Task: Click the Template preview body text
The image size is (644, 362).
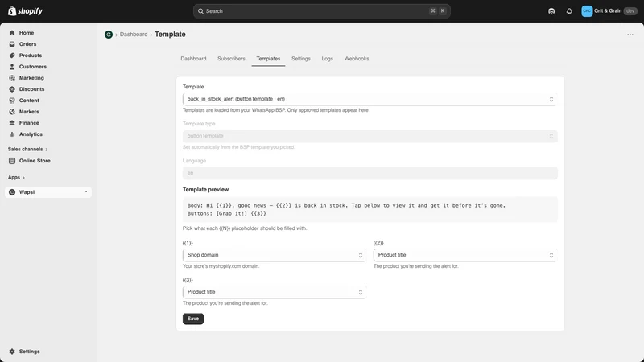Action: coord(346,205)
